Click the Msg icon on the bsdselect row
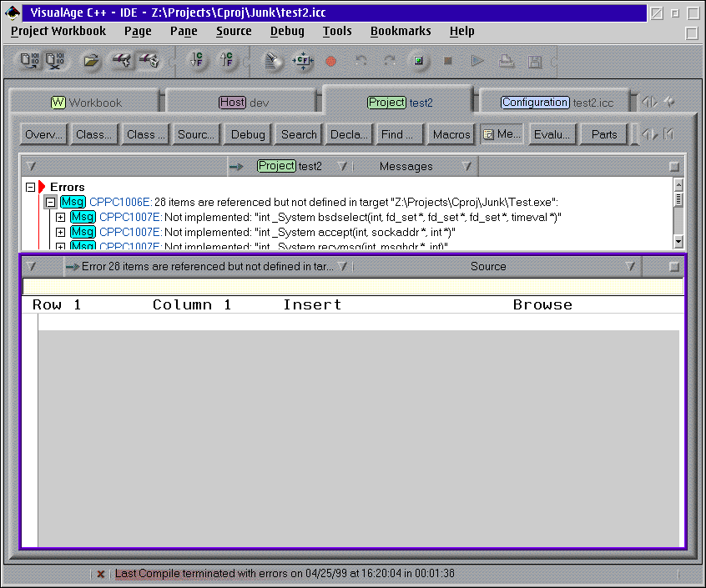Screen dimensions: 706x588 coord(83,218)
